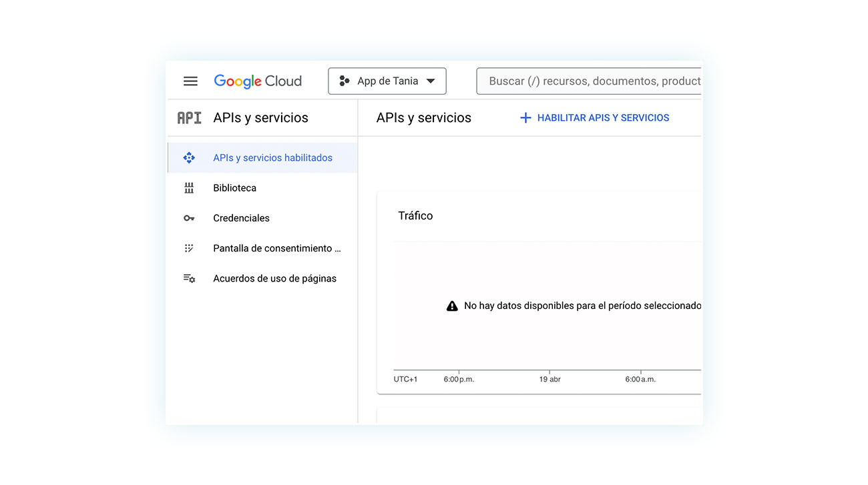Click the Biblioteca library icon
The image size is (868, 485).
(x=189, y=188)
